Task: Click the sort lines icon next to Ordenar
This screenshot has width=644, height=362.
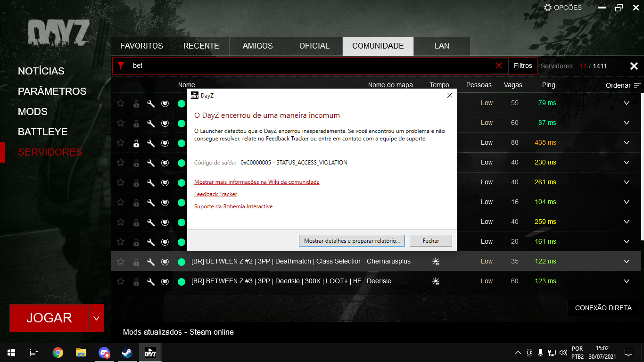Action: click(x=637, y=85)
